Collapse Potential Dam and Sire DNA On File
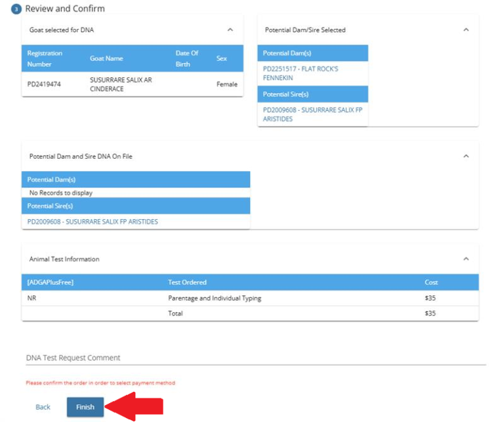The height and width of the screenshot is (422, 504). 465,156
